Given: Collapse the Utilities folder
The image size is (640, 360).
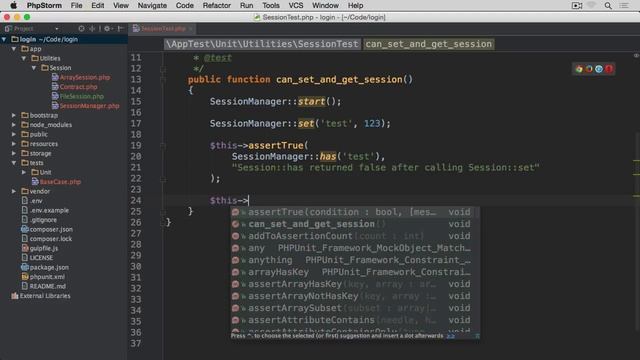Looking at the screenshot, I should tap(24, 58).
